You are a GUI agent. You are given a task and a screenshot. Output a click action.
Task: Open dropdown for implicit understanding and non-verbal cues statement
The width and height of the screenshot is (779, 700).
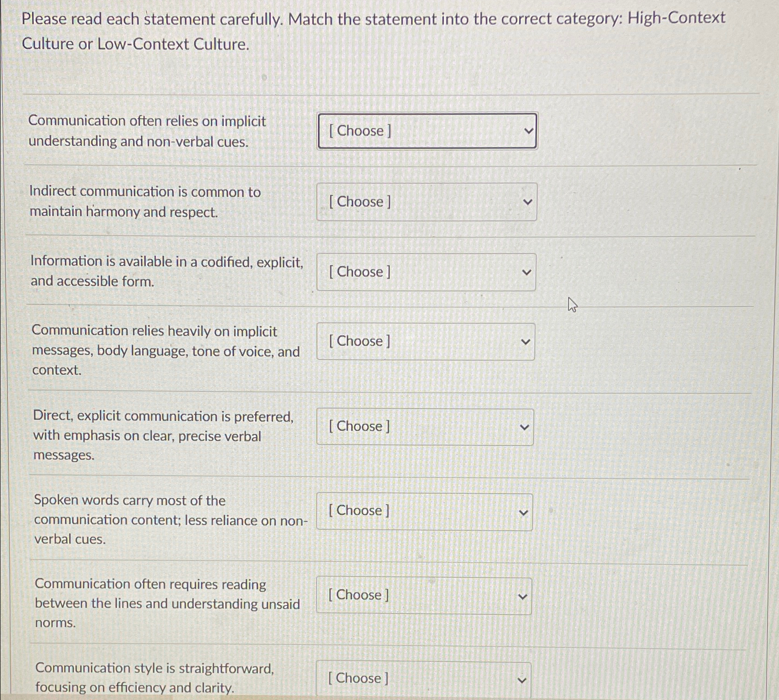click(x=427, y=131)
